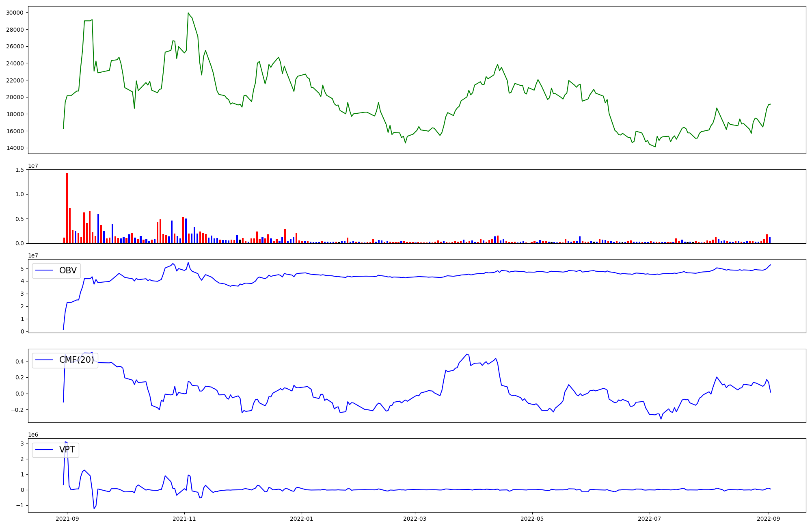Select the 2021-11 date tick label
The image size is (812, 528).
click(184, 518)
